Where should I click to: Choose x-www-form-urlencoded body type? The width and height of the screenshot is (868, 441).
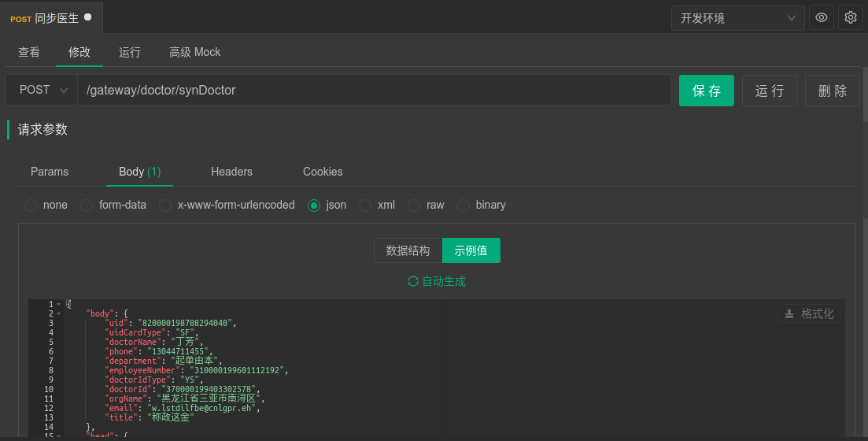(x=165, y=206)
